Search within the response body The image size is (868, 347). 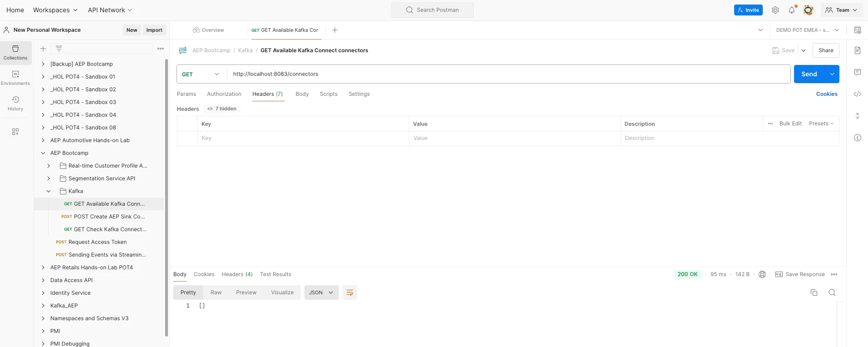pyautogui.click(x=832, y=292)
